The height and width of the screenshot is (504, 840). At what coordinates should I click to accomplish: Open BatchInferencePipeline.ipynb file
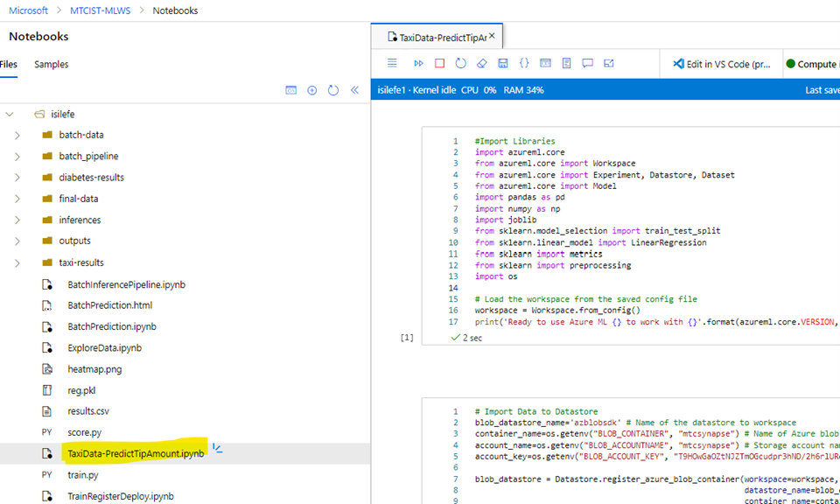[126, 284]
